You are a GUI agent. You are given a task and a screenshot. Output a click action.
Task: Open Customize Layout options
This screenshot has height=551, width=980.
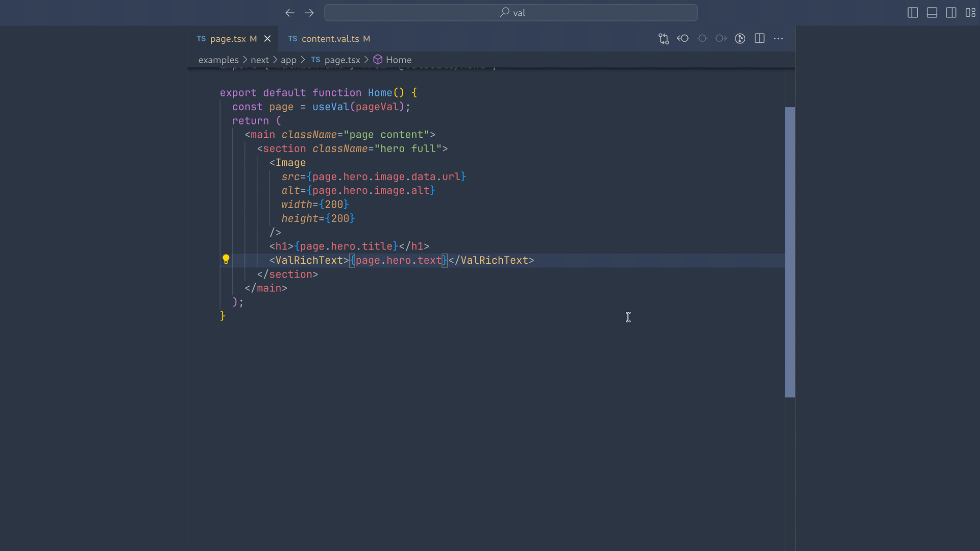970,13
